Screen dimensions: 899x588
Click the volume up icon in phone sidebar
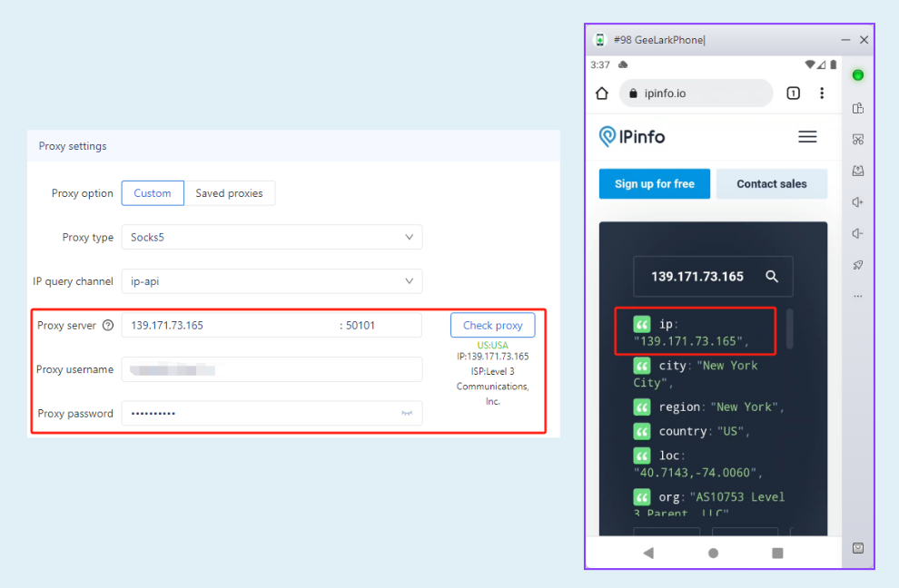[x=858, y=201]
